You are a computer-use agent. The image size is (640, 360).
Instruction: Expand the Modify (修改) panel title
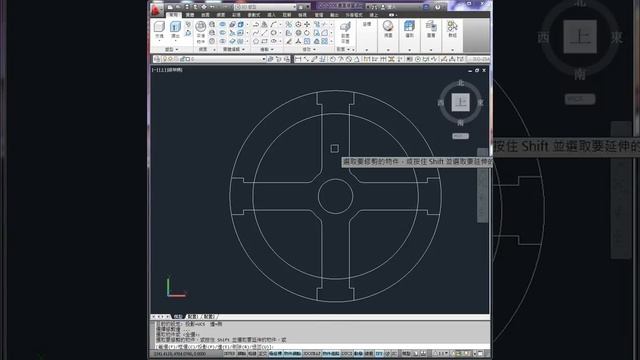click(309, 49)
